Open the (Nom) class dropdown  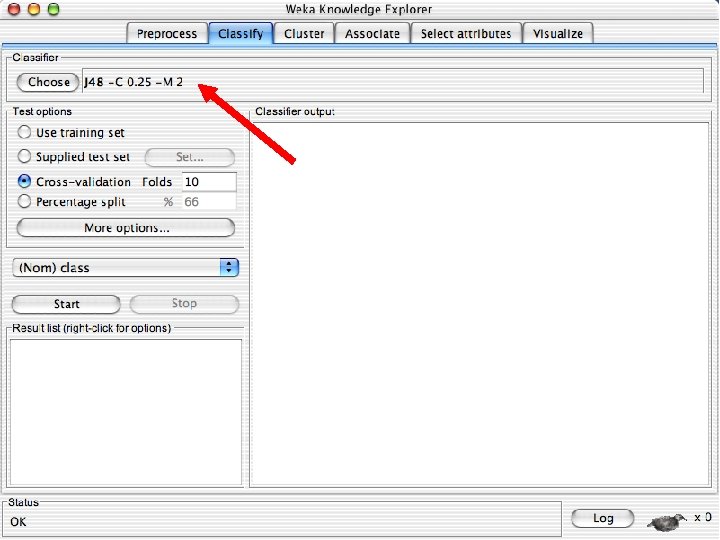[x=126, y=267]
